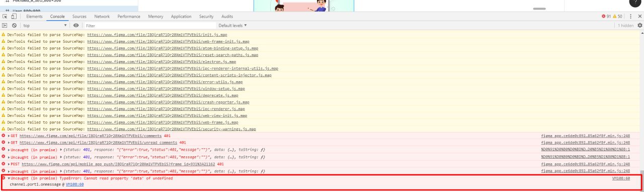644x192 pixels.
Task: Click the eye live expression icon
Action: point(76,25)
